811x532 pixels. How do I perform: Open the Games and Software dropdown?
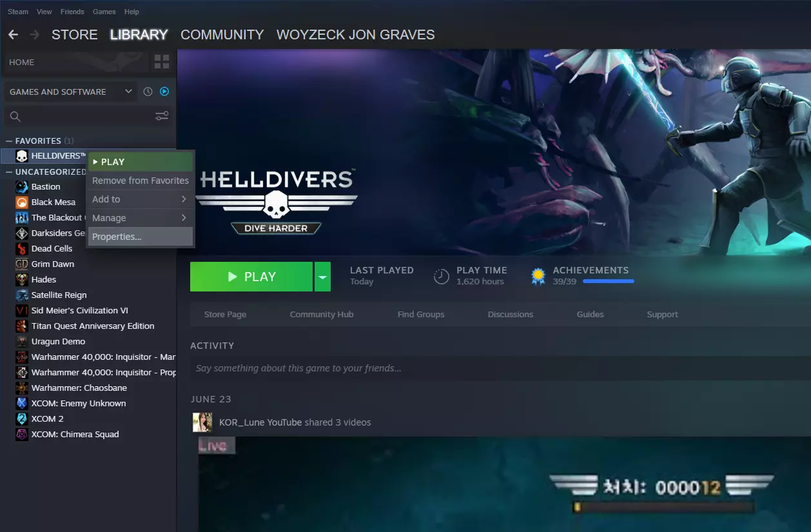point(71,92)
